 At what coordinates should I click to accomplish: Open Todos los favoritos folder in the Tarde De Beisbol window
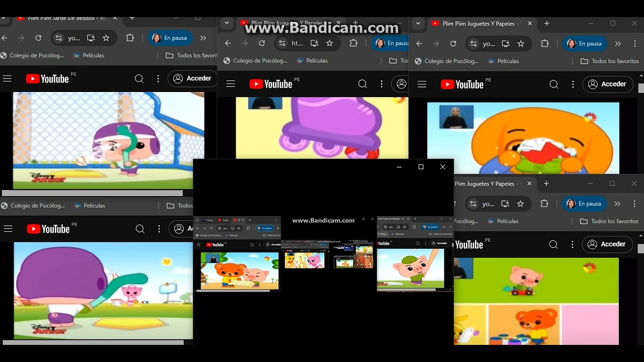pyautogui.click(x=191, y=55)
